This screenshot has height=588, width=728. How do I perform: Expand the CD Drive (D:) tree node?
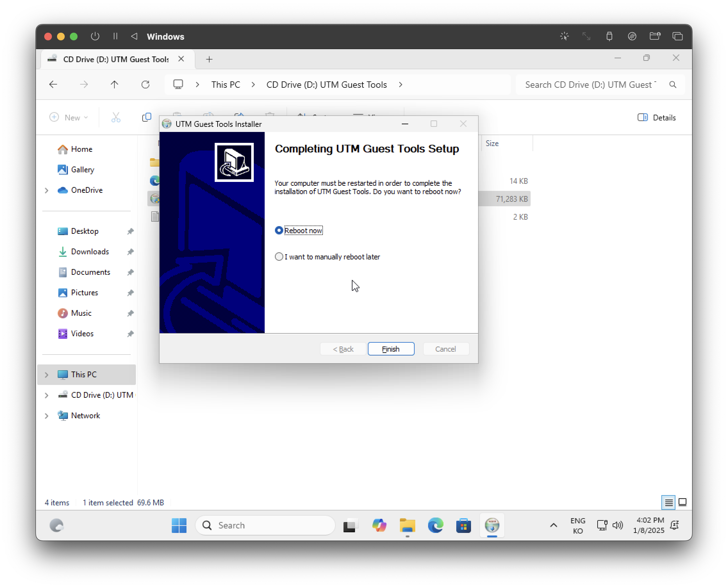[47, 395]
